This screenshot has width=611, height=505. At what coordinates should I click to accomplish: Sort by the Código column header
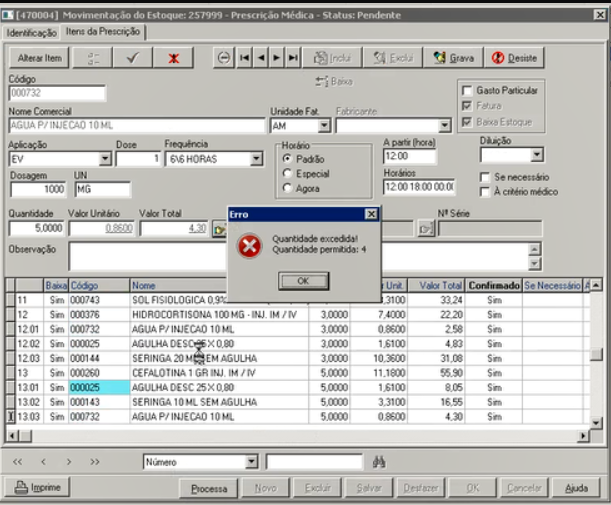[99, 286]
